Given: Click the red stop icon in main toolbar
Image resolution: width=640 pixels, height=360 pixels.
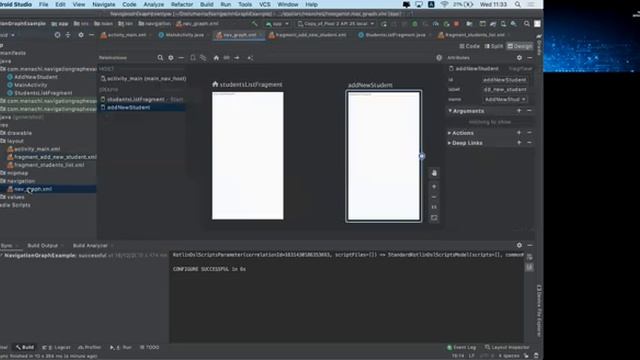Looking at the screenshot, I should click(x=456, y=24).
